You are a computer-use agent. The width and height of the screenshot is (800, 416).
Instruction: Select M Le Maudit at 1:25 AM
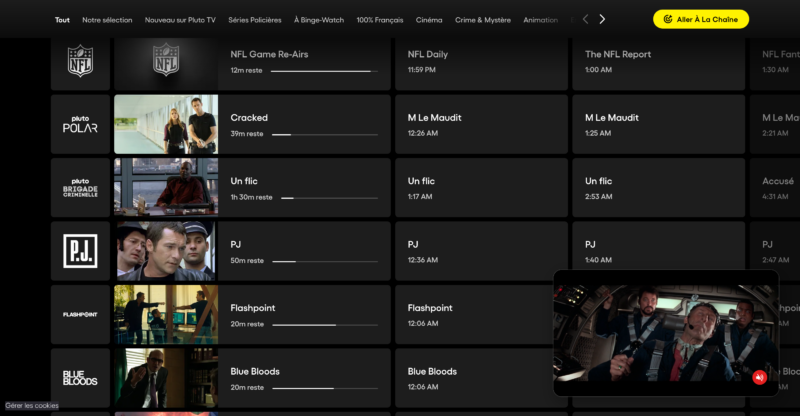tap(659, 124)
